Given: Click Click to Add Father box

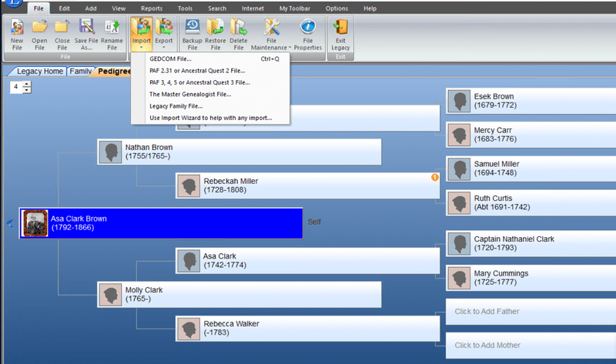Looking at the screenshot, I should (x=531, y=312).
